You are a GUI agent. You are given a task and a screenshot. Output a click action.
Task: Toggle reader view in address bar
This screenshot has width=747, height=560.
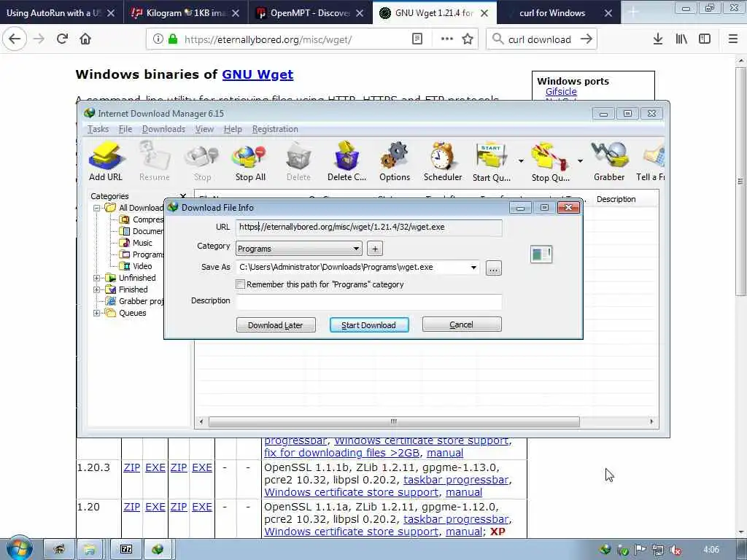pyautogui.click(x=417, y=39)
